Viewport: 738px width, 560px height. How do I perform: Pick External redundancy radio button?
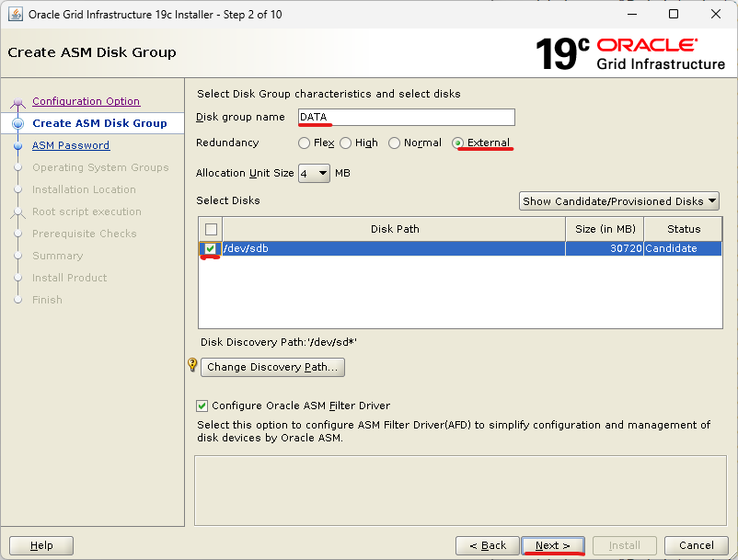[x=458, y=143]
